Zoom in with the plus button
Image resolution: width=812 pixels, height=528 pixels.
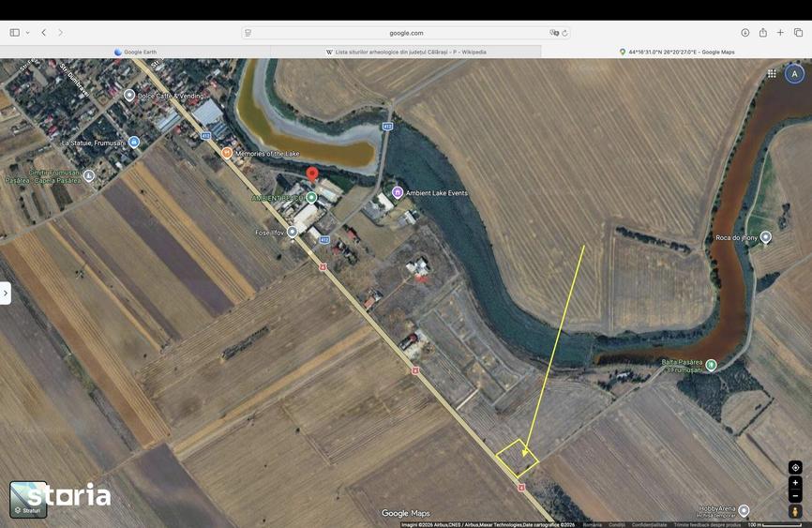coord(795,483)
